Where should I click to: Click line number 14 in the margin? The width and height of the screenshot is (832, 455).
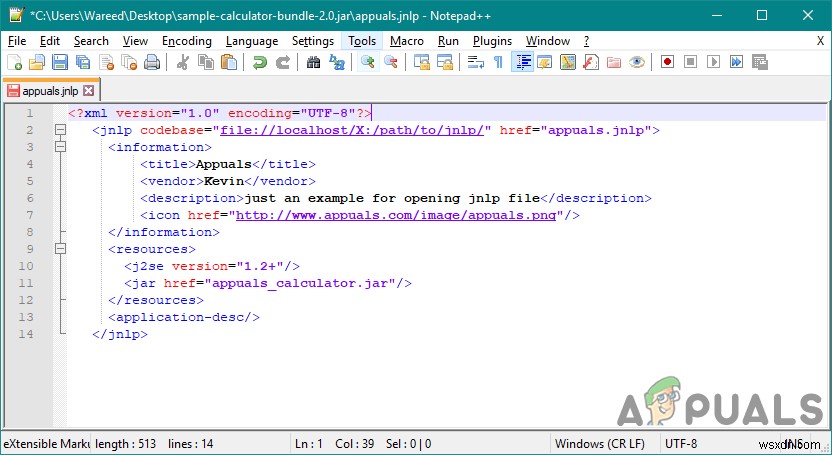[26, 334]
